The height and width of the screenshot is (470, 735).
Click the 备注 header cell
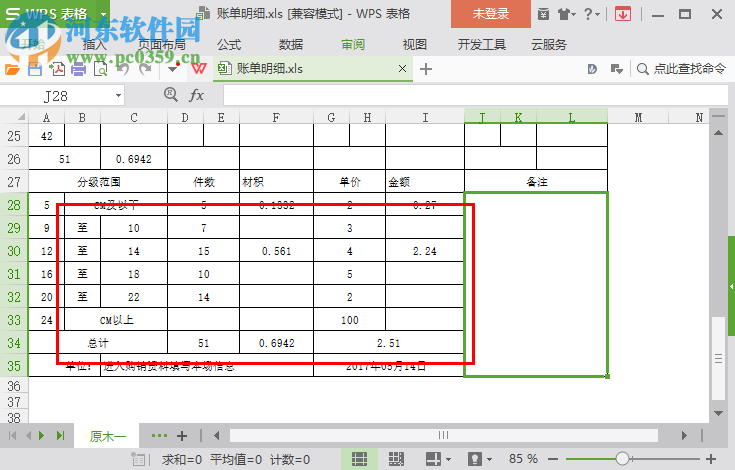536,182
